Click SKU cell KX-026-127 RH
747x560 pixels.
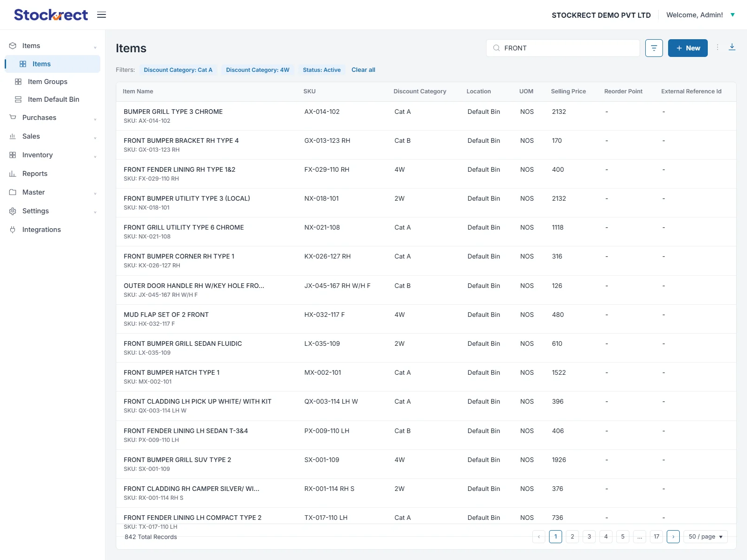coord(327,256)
